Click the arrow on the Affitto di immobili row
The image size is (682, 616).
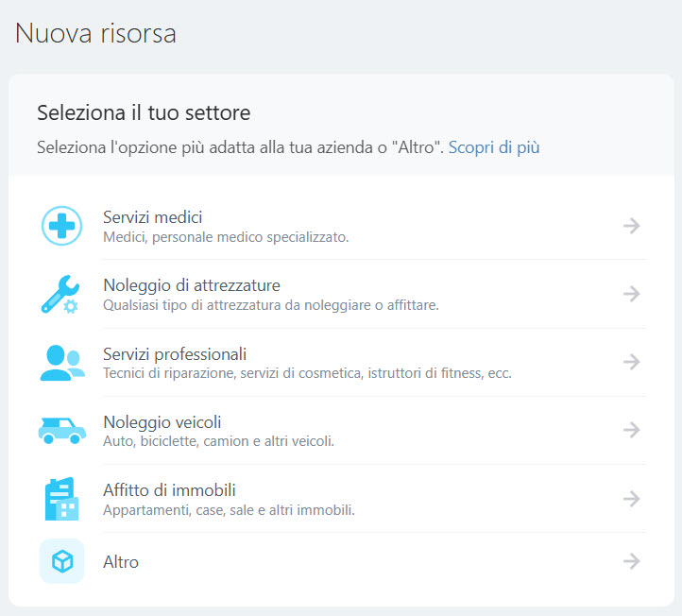(x=632, y=498)
